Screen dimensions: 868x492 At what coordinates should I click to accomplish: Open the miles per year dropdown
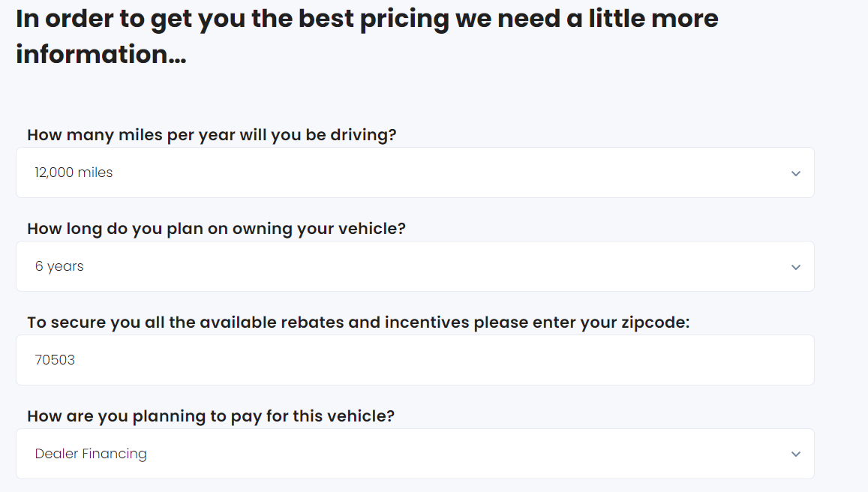415,172
